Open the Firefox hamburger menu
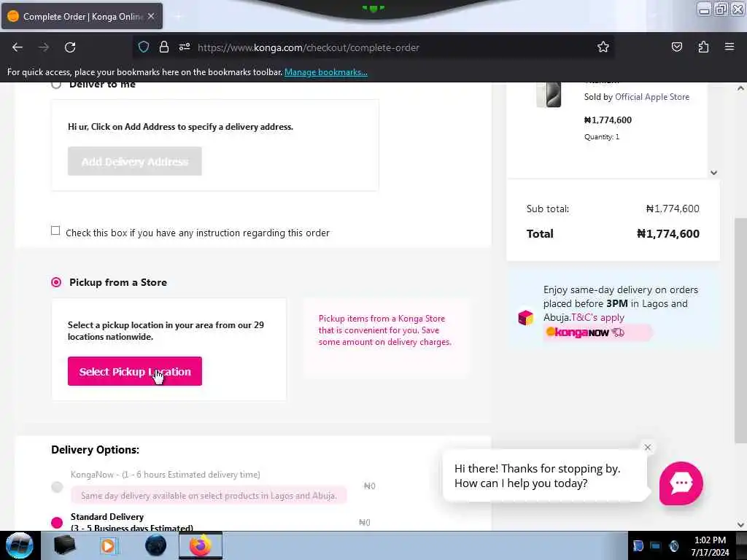 pyautogui.click(x=729, y=47)
